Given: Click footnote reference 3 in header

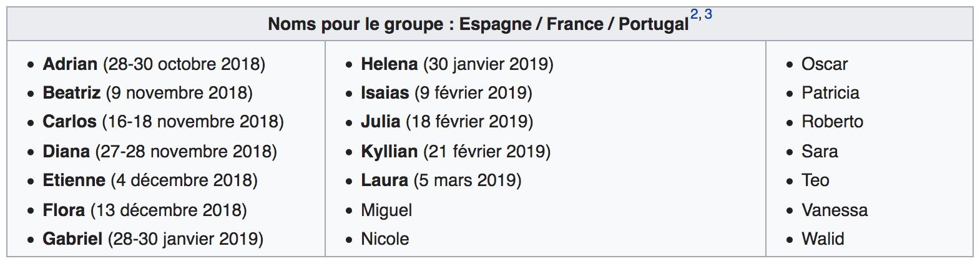Looking at the screenshot, I should (708, 14).
